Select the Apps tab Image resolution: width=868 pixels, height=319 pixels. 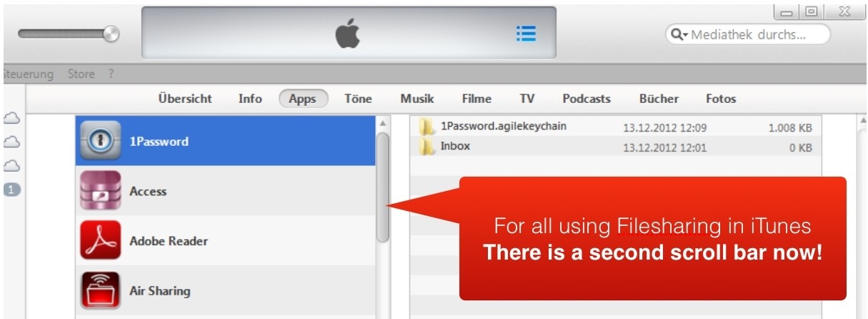point(303,99)
